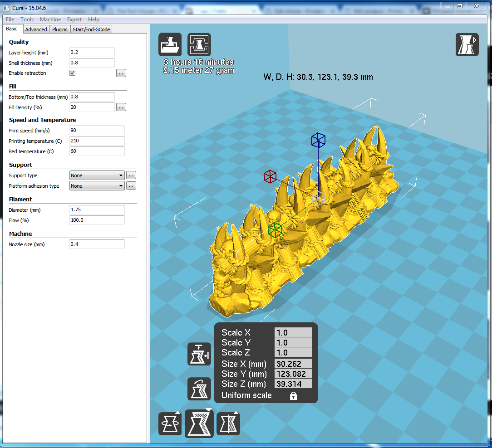Viewport: 492px width, 448px height.
Task: Click the ... button next to Support type
Action: coord(131,175)
